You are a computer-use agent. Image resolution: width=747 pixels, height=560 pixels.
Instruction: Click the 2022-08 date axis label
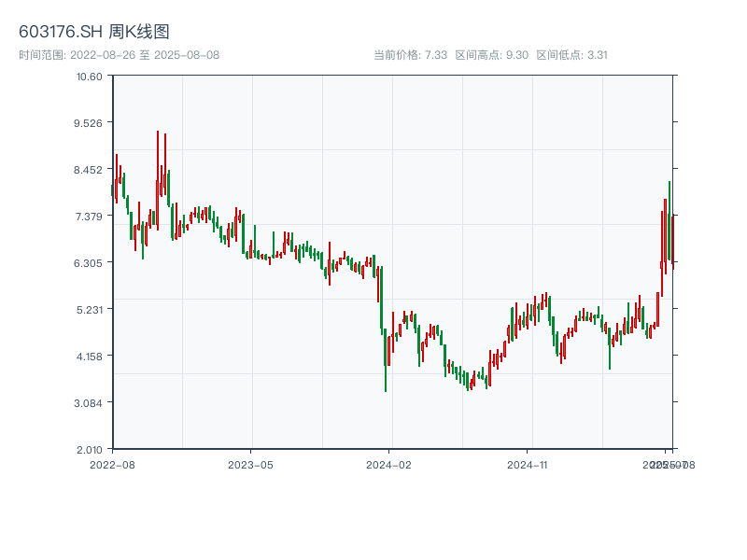point(112,464)
